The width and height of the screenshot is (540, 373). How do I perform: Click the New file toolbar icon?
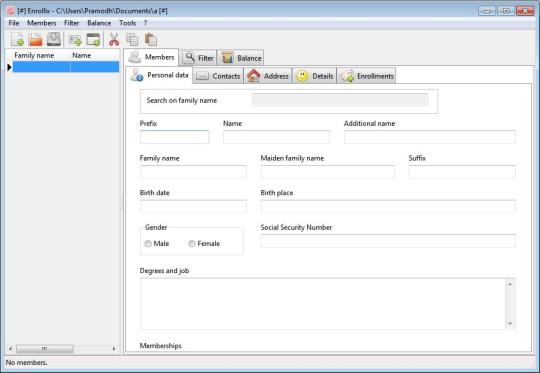click(17, 40)
